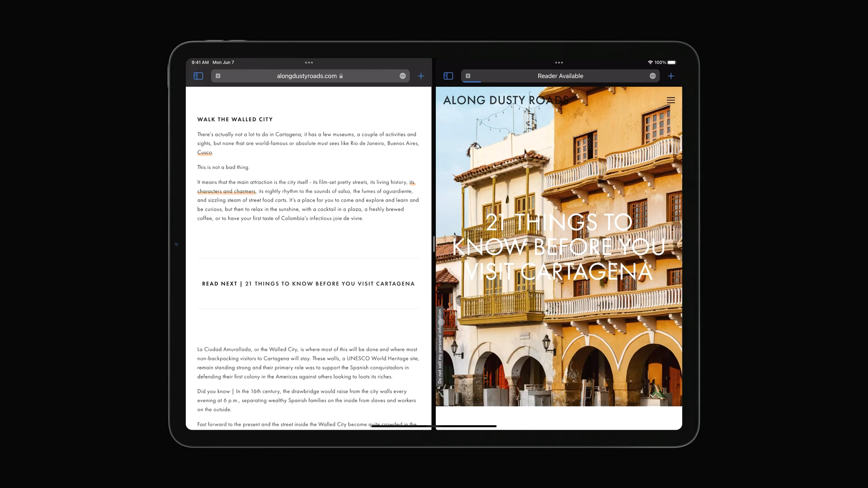Tap the home indicator bar at bottom

tap(434, 426)
